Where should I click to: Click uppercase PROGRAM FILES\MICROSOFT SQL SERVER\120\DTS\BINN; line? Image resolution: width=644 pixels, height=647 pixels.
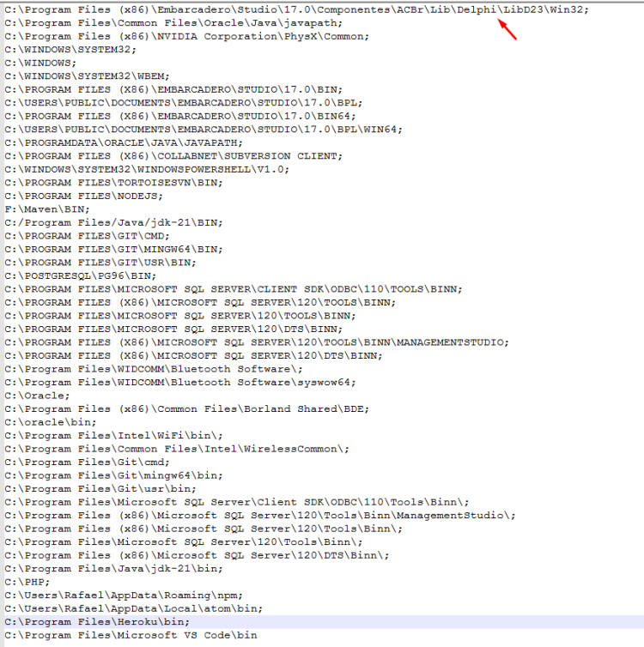tap(173, 329)
